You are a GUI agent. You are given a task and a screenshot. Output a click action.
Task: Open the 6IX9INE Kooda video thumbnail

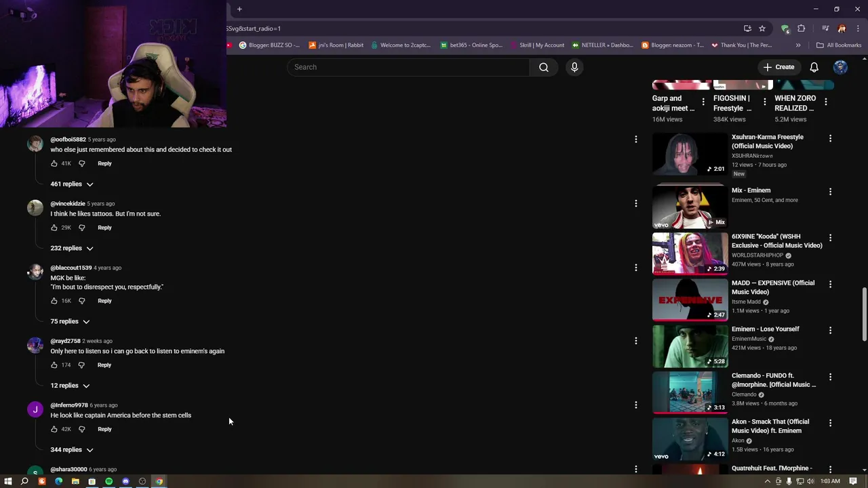pyautogui.click(x=690, y=253)
